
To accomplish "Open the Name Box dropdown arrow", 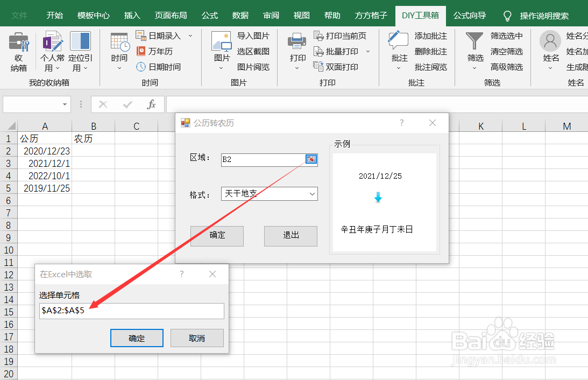I will tap(65, 104).
